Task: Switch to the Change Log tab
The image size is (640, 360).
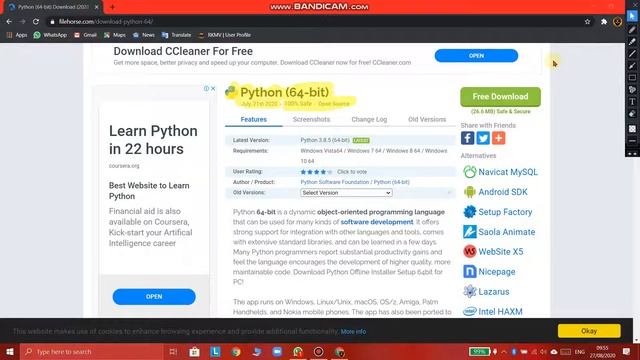Action: pyautogui.click(x=369, y=119)
